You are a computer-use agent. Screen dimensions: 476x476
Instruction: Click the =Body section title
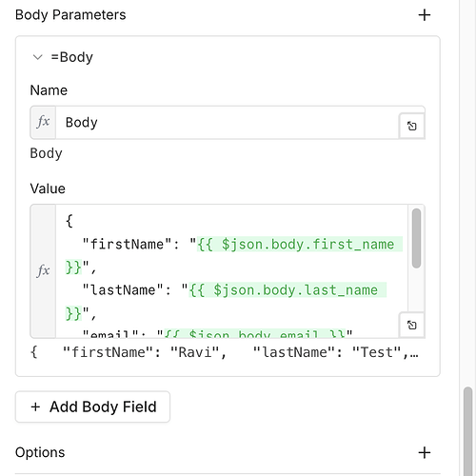(72, 57)
